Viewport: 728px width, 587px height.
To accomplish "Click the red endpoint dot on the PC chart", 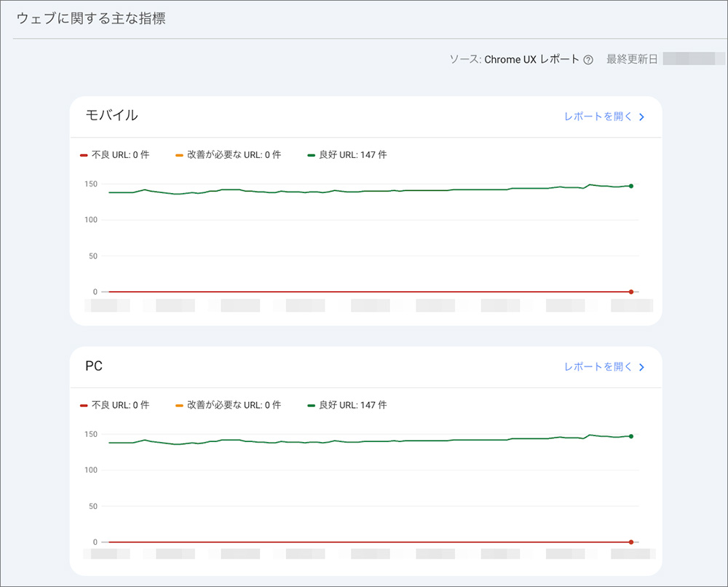I will tap(630, 542).
